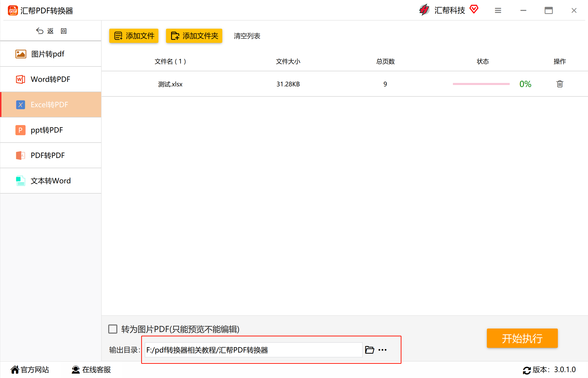Click the 文件名 ( 1 ) column header
Screen dimensions: 588x378
click(x=170, y=61)
